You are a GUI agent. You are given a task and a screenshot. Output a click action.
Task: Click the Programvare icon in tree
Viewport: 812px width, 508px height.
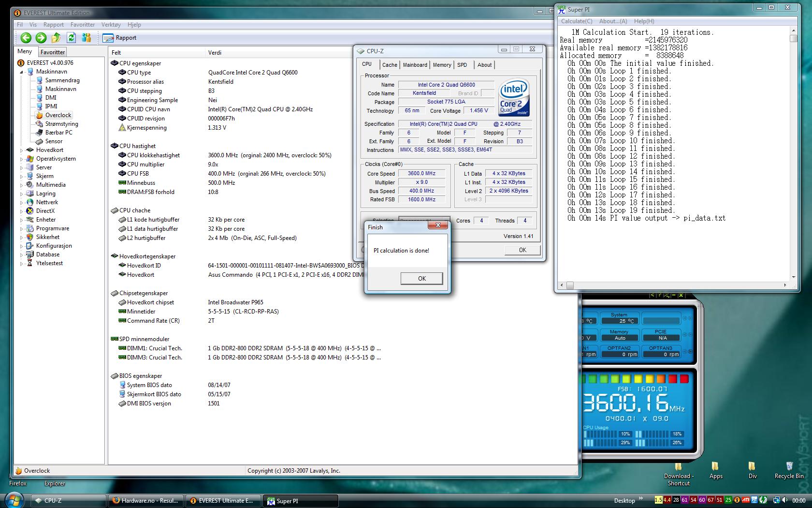[x=30, y=228]
